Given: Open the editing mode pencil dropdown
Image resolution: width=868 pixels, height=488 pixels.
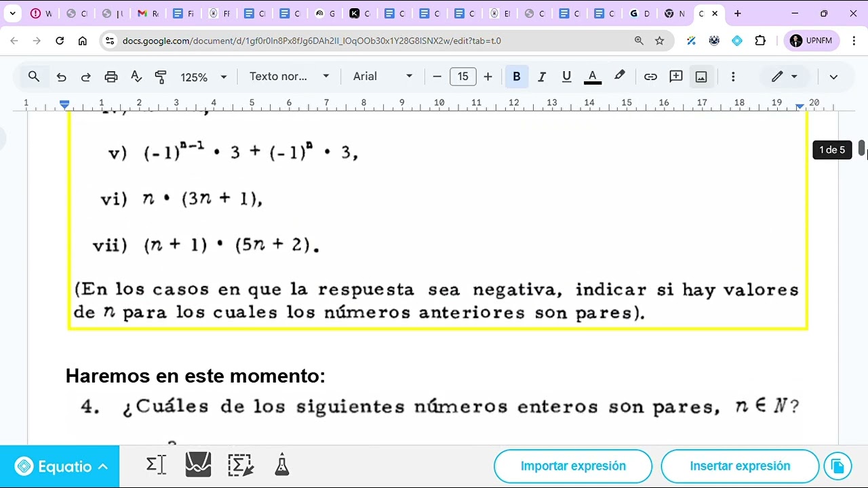Looking at the screenshot, I should (785, 77).
